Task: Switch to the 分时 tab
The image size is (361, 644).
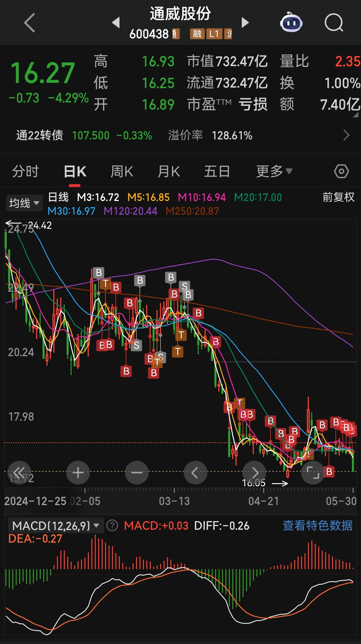Action: click(x=25, y=172)
